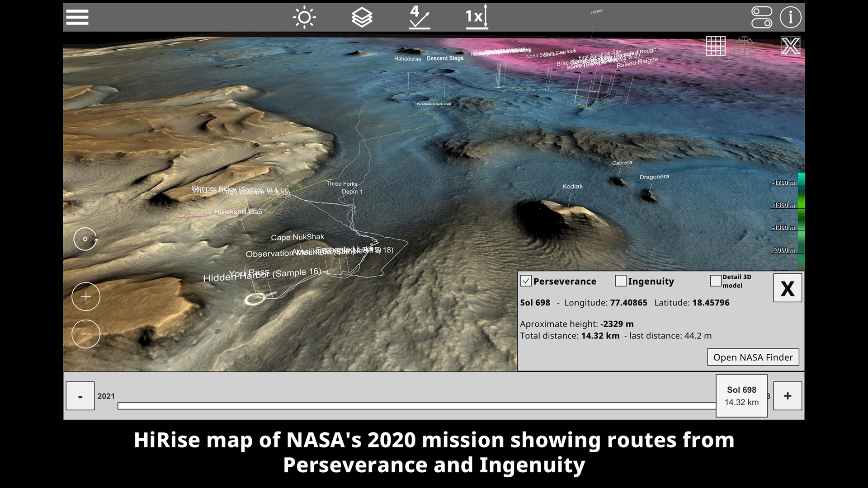The image size is (868, 488).
Task: Click the route measurement tool icon
Action: pyautogui.click(x=419, y=18)
